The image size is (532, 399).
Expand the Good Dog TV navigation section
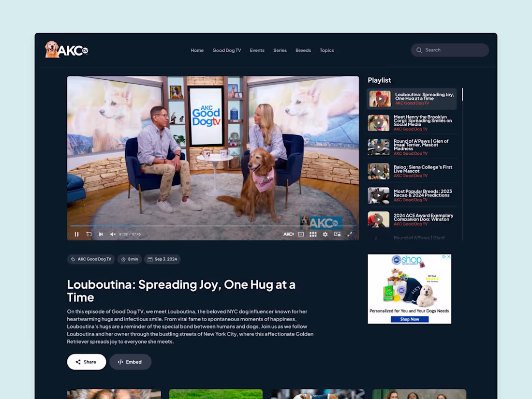[x=227, y=50]
